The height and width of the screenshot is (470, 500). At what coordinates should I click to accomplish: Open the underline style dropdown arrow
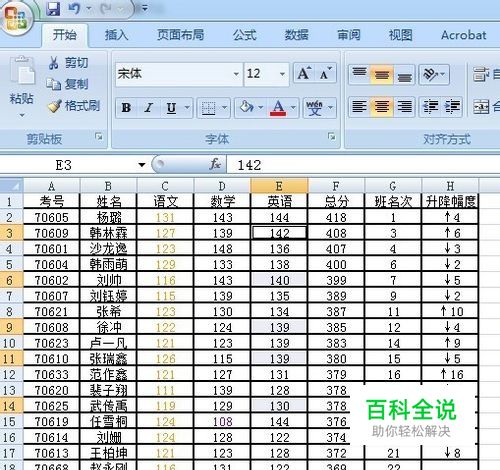(x=187, y=108)
